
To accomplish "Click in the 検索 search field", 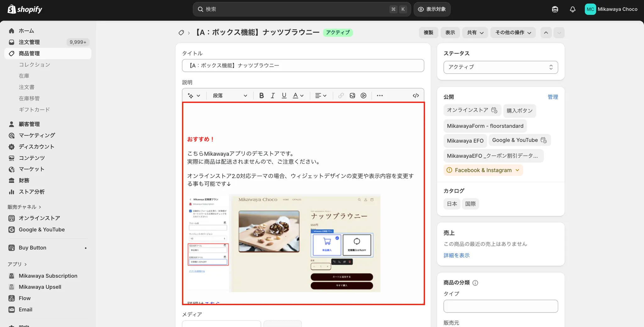I will (x=302, y=9).
